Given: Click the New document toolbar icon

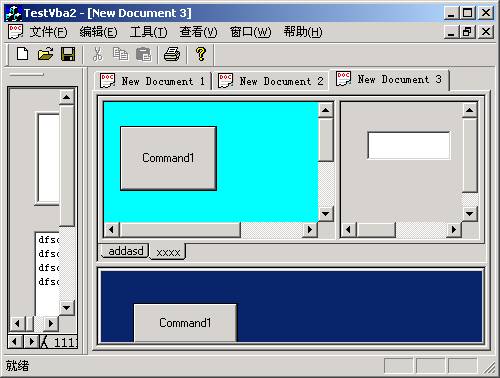Looking at the screenshot, I should point(22,54).
